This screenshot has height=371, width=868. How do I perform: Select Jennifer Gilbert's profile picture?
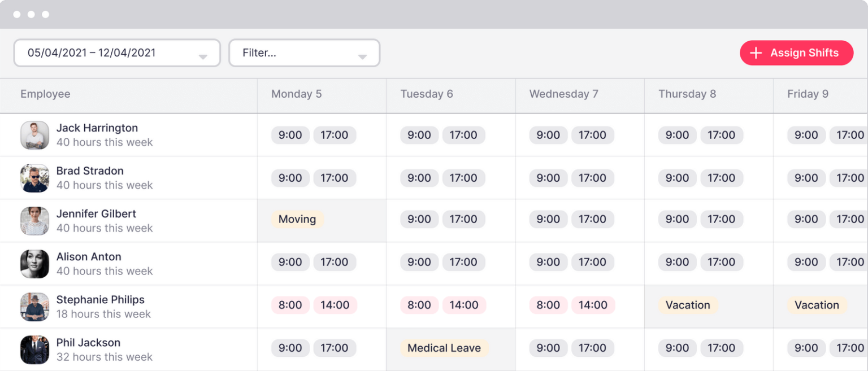coord(34,220)
